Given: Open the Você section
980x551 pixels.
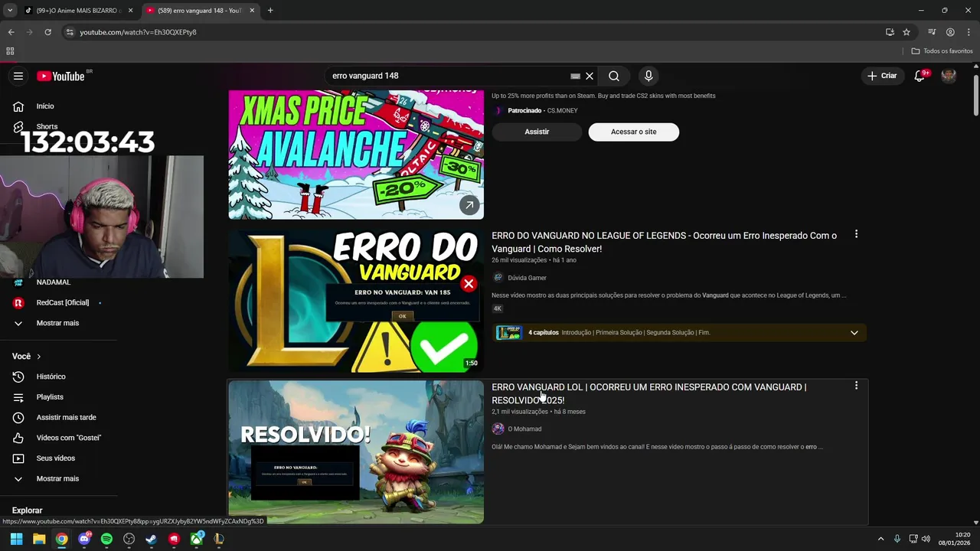Looking at the screenshot, I should [27, 357].
